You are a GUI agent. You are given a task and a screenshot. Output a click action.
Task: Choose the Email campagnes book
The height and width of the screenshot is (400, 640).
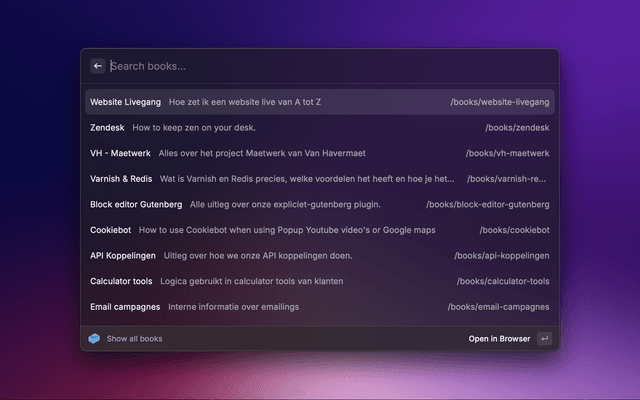click(x=124, y=307)
